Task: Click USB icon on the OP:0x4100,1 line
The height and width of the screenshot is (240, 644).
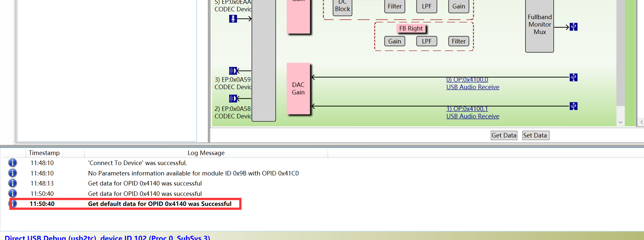Action: tap(574, 106)
